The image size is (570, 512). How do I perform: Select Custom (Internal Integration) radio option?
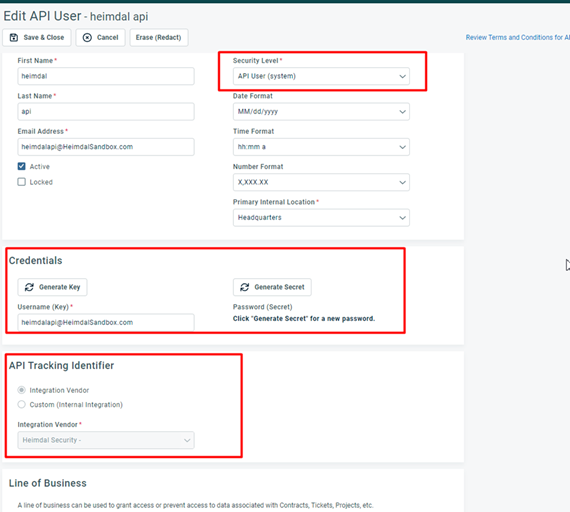(21, 404)
